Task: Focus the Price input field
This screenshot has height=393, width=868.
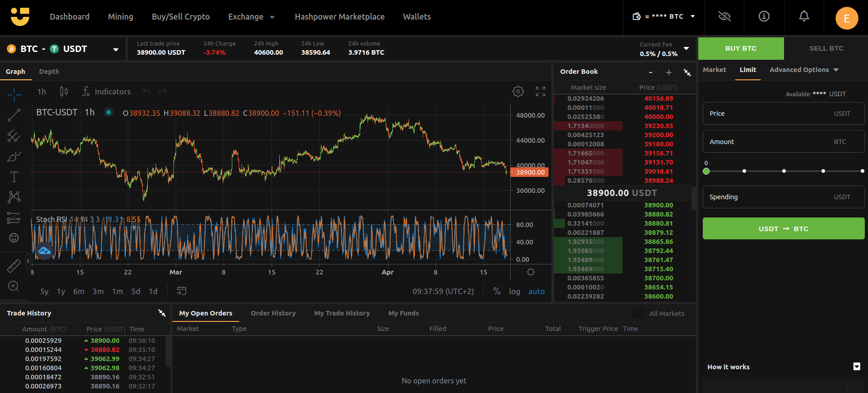Action: pyautogui.click(x=784, y=114)
